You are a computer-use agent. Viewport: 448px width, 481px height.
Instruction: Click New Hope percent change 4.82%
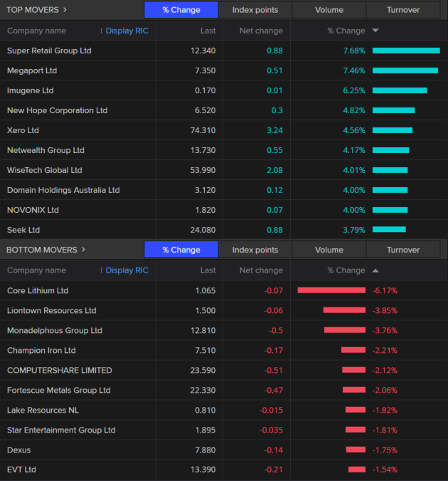(x=354, y=110)
